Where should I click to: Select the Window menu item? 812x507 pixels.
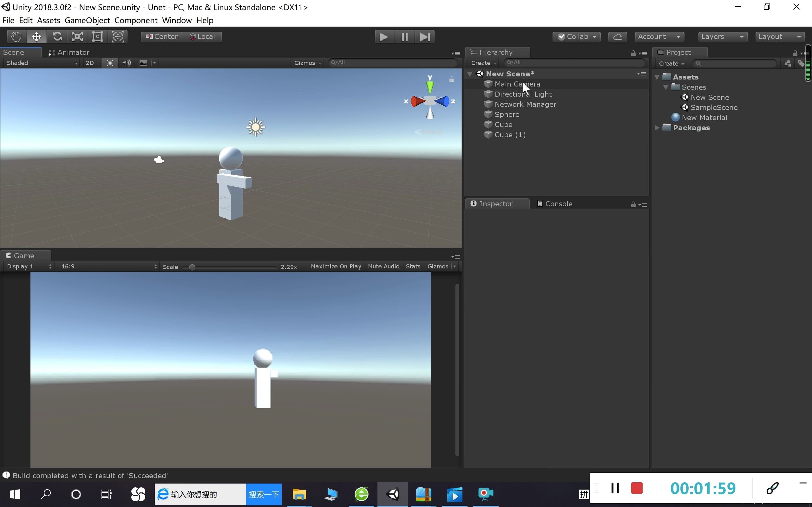pyautogui.click(x=177, y=21)
